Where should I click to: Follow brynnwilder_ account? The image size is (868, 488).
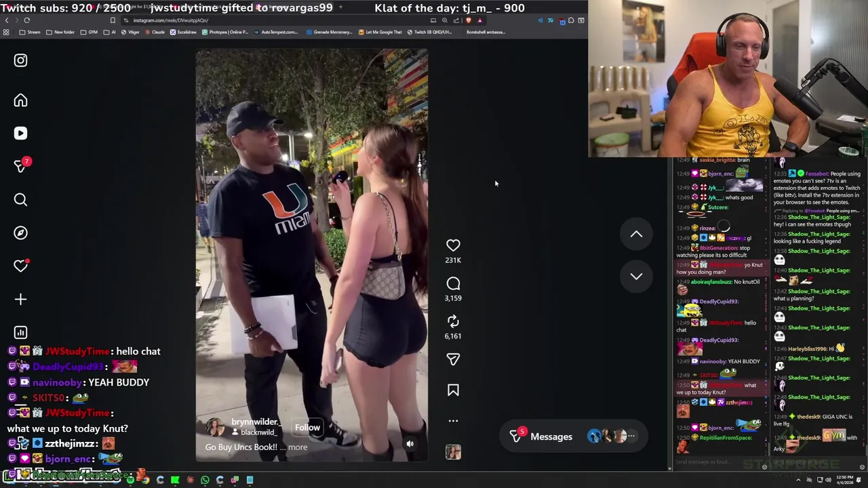pyautogui.click(x=307, y=428)
